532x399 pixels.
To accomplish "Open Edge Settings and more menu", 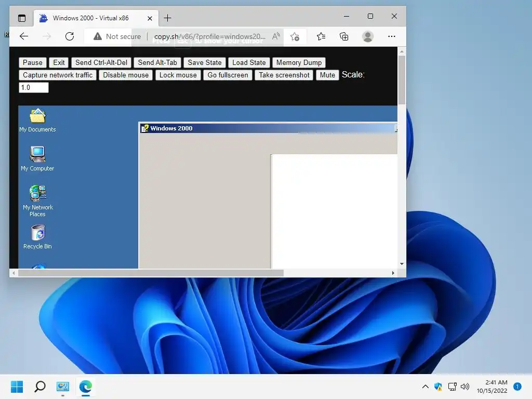I will [392, 36].
